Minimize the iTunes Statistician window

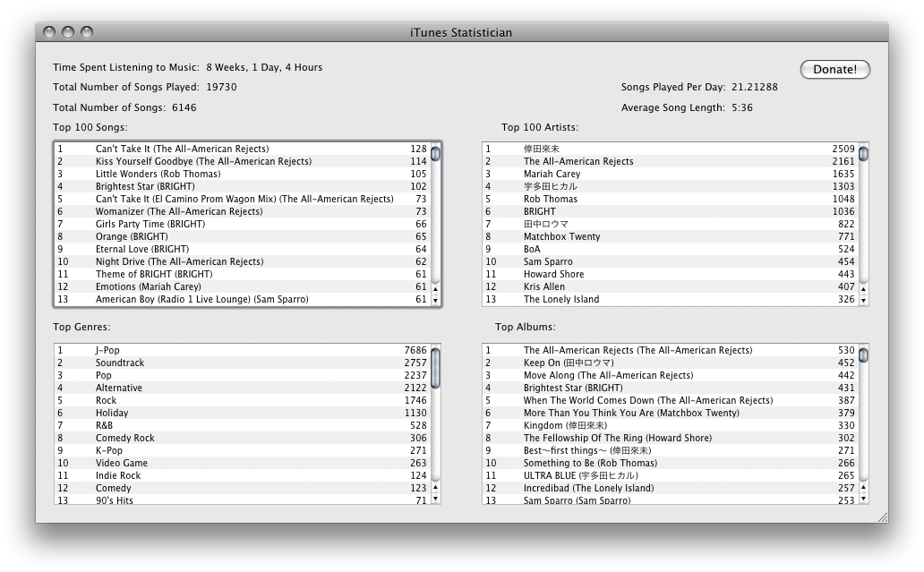[68, 32]
